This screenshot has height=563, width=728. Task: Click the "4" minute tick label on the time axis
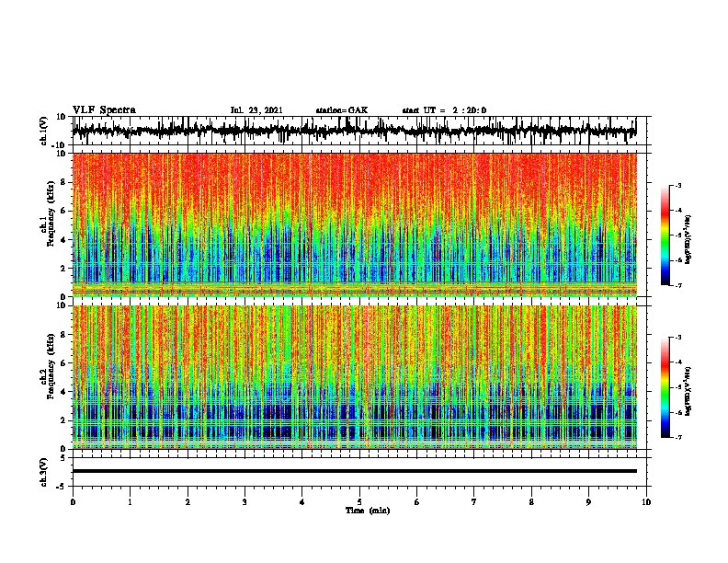[x=302, y=502]
